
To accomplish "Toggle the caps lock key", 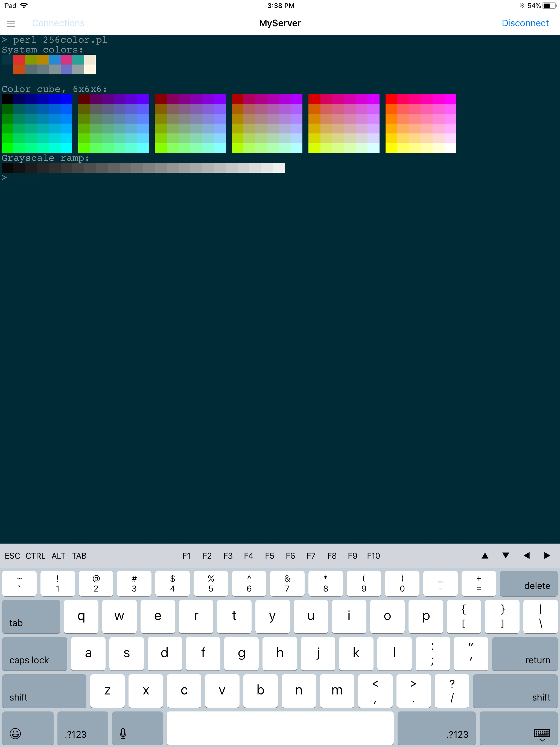I will pos(34,654).
